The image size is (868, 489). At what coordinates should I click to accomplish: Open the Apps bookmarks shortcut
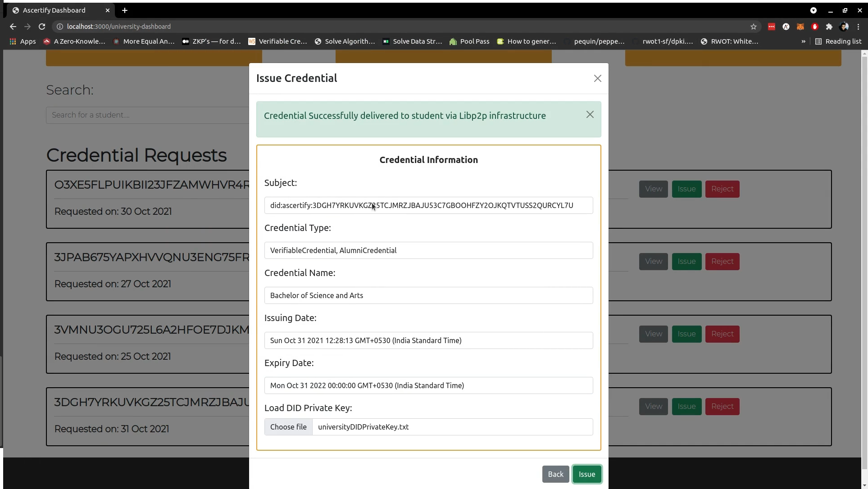[x=23, y=41]
